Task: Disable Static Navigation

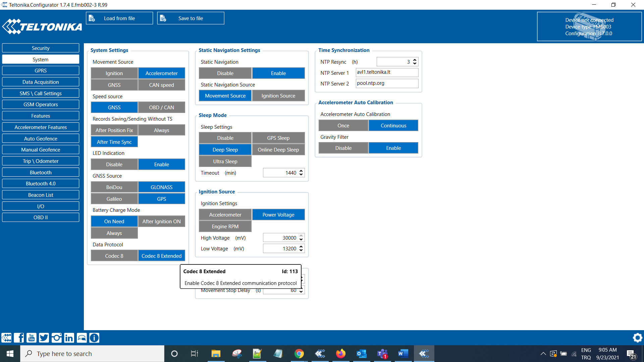Action: coord(225,73)
